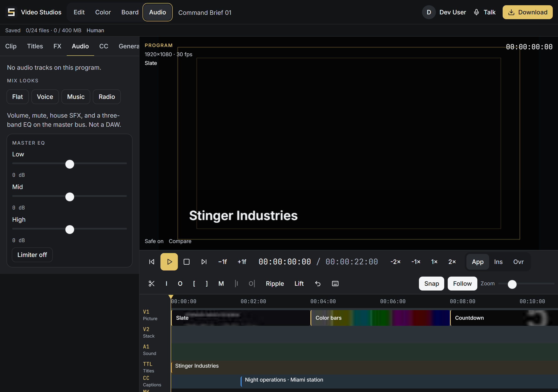
Task: Select the Slate clip on V1
Action: pos(241,318)
